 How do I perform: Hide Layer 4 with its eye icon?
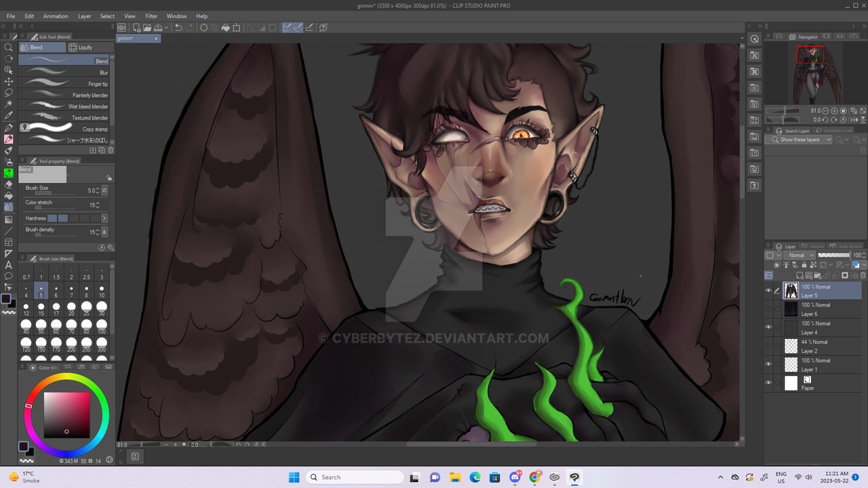point(768,327)
